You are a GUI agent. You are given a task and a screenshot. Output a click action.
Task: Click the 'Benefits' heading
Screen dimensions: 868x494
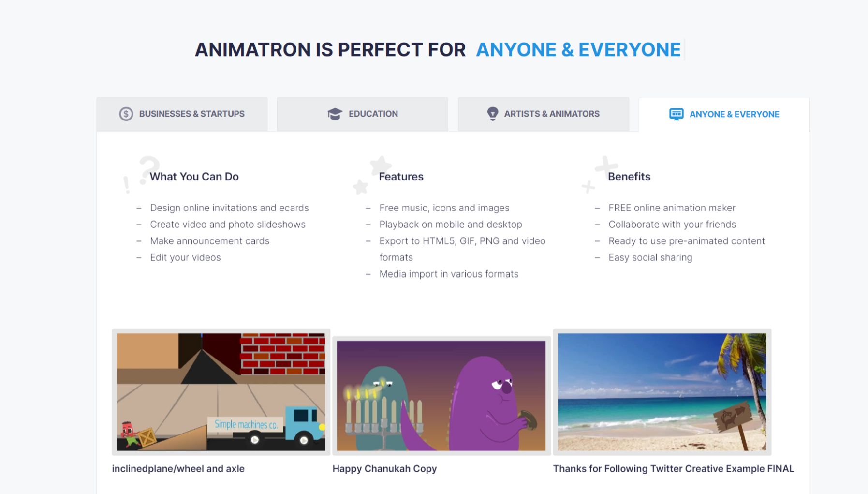pyautogui.click(x=629, y=177)
